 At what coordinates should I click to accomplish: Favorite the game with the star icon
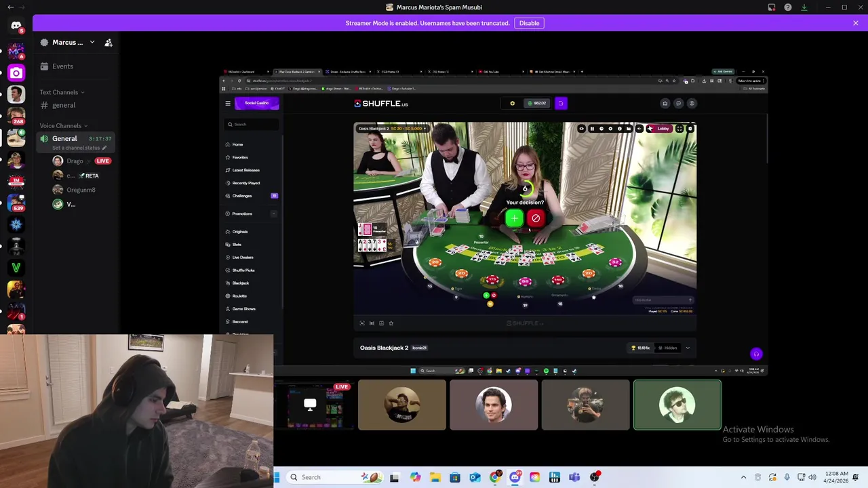pyautogui.click(x=391, y=323)
